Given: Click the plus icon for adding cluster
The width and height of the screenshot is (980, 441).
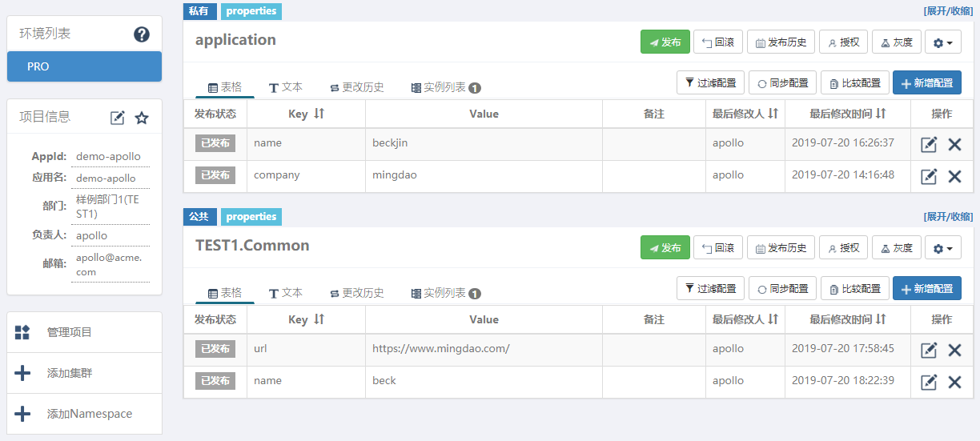Looking at the screenshot, I should pyautogui.click(x=22, y=373).
